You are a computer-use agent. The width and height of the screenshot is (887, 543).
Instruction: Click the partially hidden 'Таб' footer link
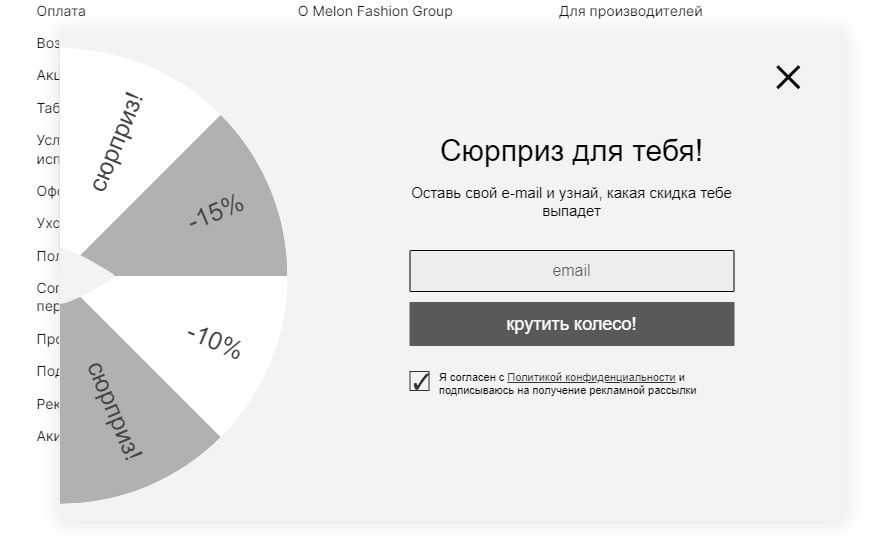pyautogui.click(x=48, y=108)
